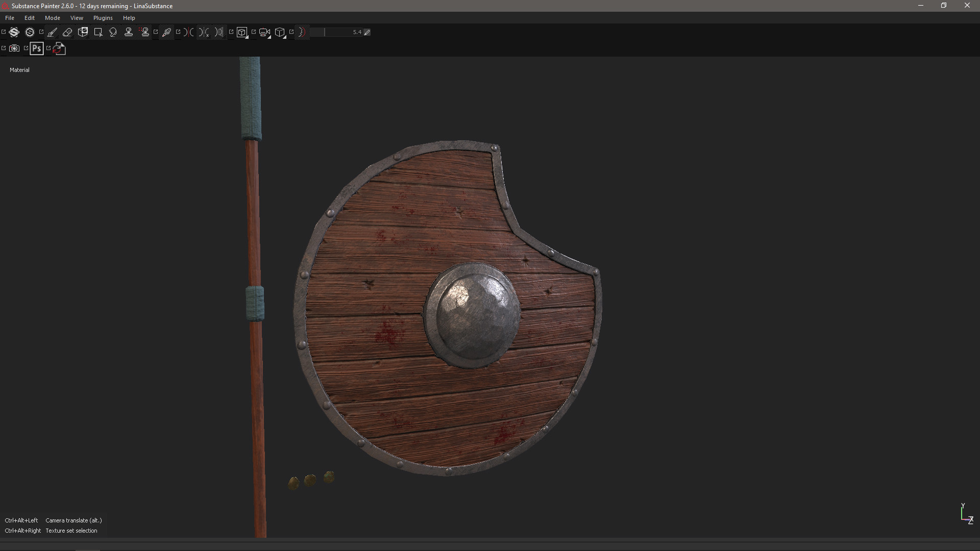Open the 3D view mode dropdown
The width and height of the screenshot is (980, 551).
point(242,33)
